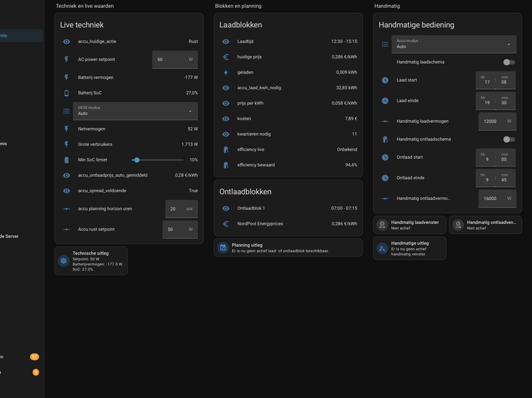Open the Handmatige uitleg card
Screen dimensions: 532x398
tap(410, 248)
